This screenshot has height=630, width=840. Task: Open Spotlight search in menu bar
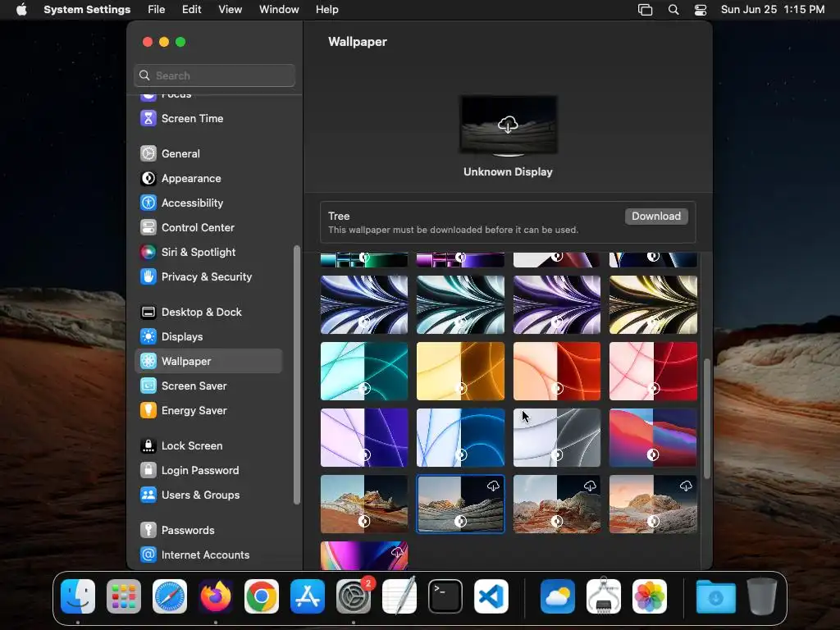(x=673, y=10)
